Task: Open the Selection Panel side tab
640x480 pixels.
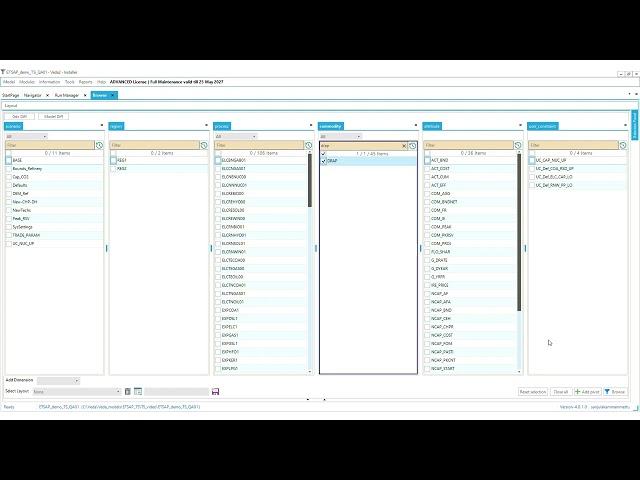Action: click(x=634, y=125)
